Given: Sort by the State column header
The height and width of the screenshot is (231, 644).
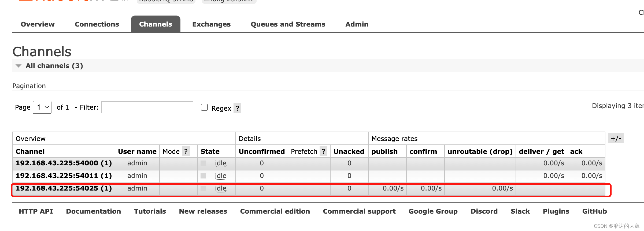Looking at the screenshot, I should (210, 151).
